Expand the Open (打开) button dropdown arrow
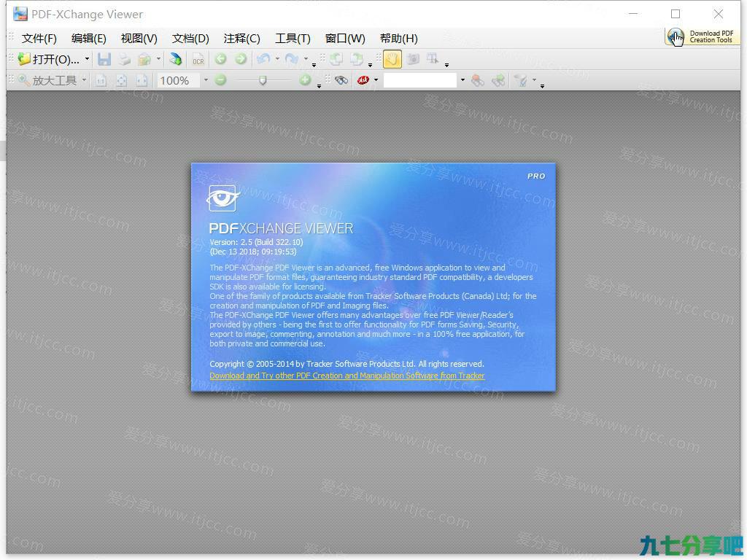Image resolution: width=747 pixels, height=560 pixels. [87, 59]
